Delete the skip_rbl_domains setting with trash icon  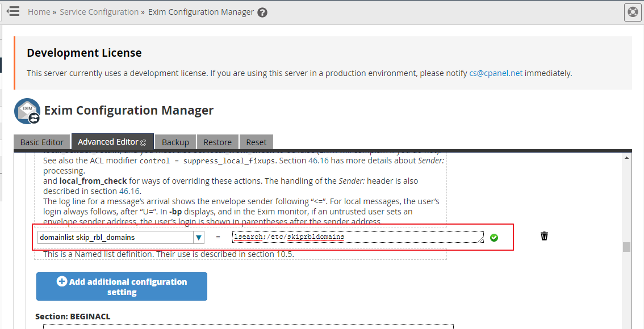[544, 236]
